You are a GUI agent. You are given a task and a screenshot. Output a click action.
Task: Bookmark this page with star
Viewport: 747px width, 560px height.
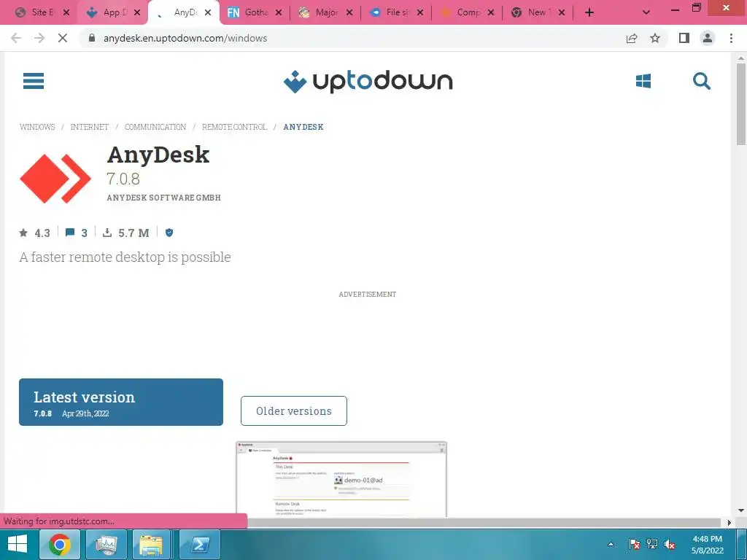coord(655,38)
